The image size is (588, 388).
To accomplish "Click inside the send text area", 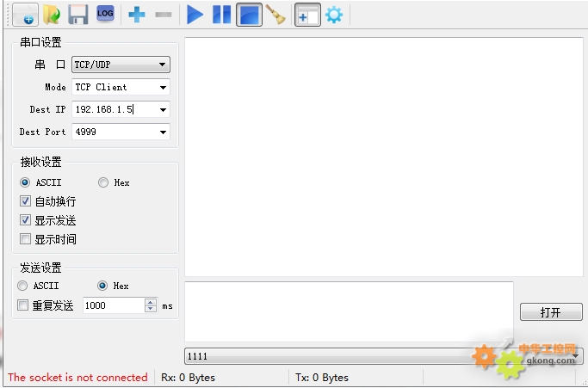I will 349,312.
